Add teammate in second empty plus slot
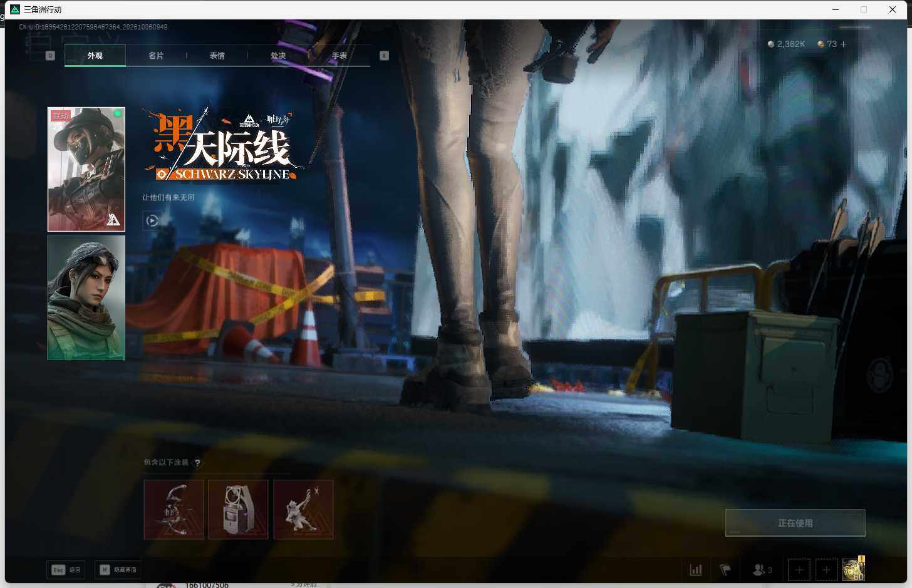 pos(826,570)
